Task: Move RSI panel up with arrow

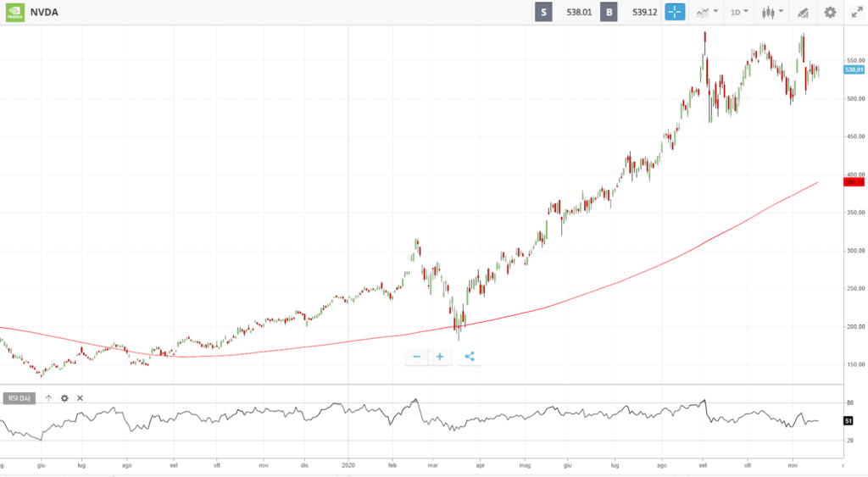Action: tap(48, 398)
